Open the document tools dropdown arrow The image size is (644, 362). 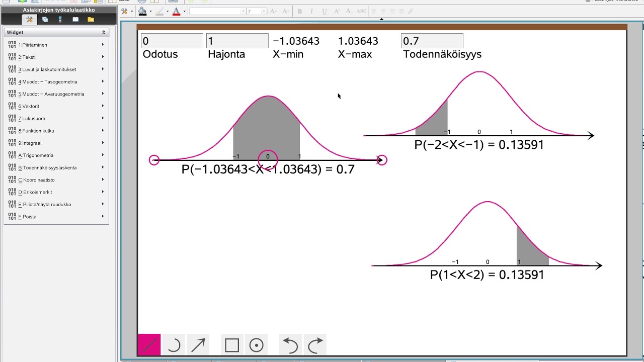(132, 11)
